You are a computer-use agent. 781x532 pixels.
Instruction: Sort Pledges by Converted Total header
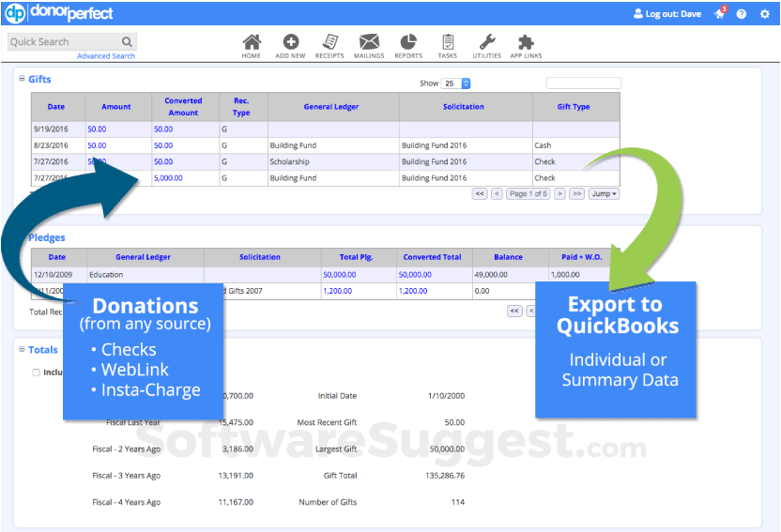(432, 257)
